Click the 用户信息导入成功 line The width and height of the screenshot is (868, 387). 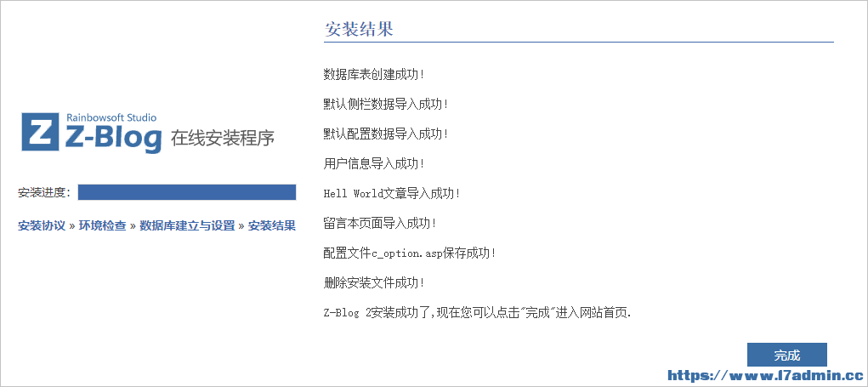click(374, 164)
